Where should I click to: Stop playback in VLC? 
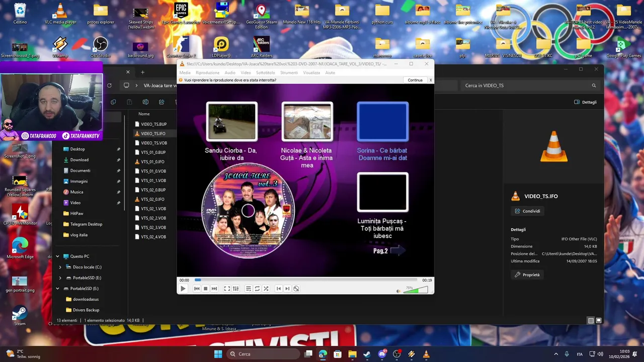(x=205, y=289)
